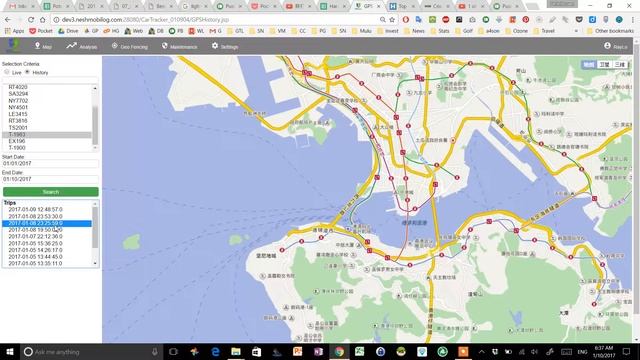Image resolution: width=640 pixels, height=360 pixels.
Task: Open the Travel bookmarks folder
Action: (544, 31)
